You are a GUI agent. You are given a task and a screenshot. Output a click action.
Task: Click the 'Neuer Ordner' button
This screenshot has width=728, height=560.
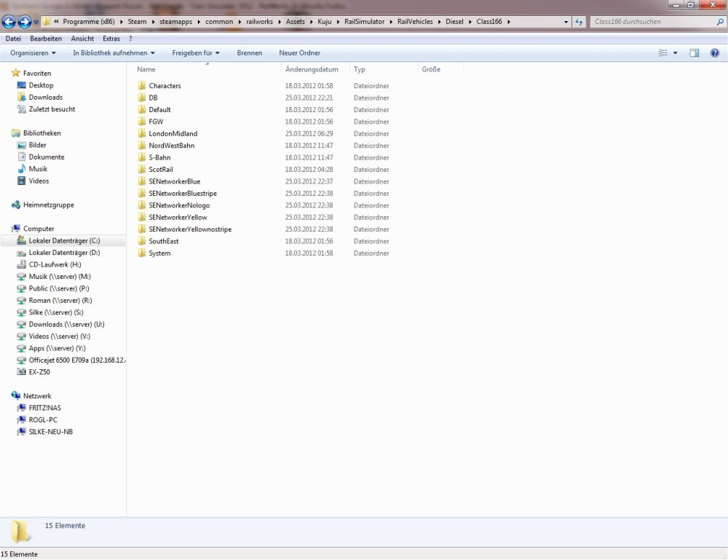coord(299,53)
